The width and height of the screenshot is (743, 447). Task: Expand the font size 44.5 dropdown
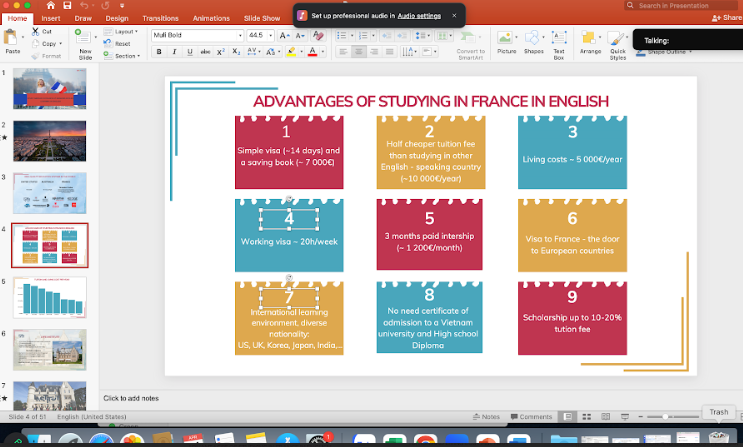tap(272, 35)
